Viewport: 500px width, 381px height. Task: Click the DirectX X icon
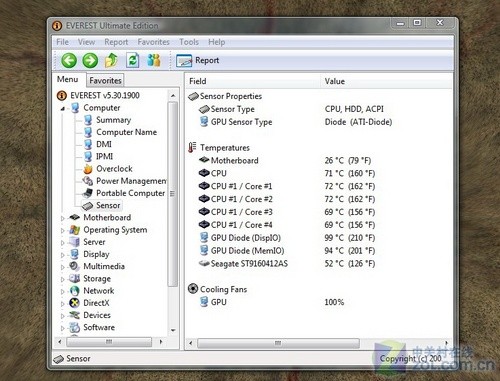pos(74,303)
